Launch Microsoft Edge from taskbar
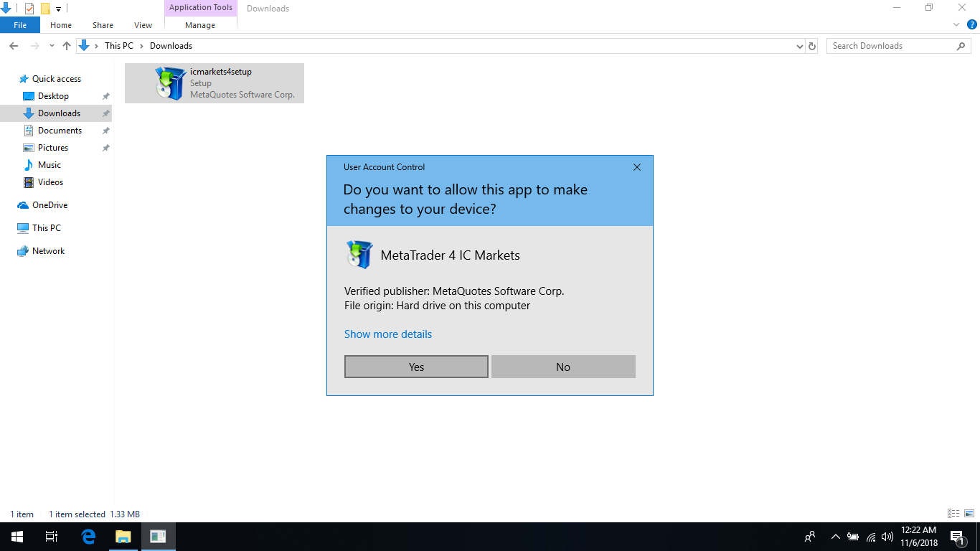980x551 pixels. pyautogui.click(x=89, y=537)
